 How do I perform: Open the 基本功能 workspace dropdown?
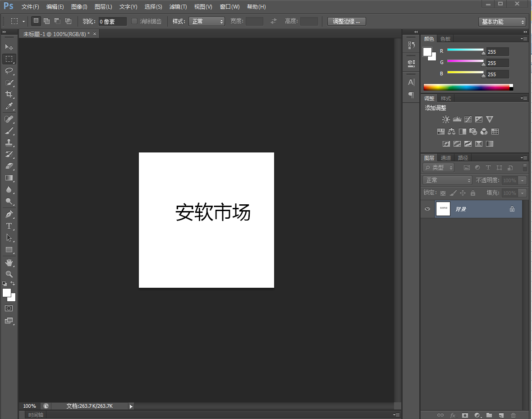pos(502,22)
